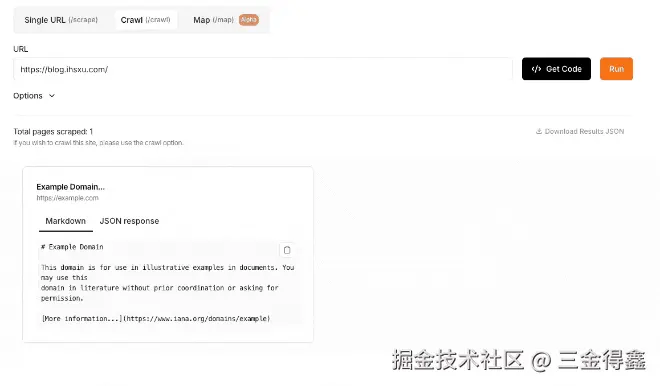The width and height of the screenshot is (660, 386).
Task: Click the "Total pages scraped: 1" text
Action: coord(53,131)
